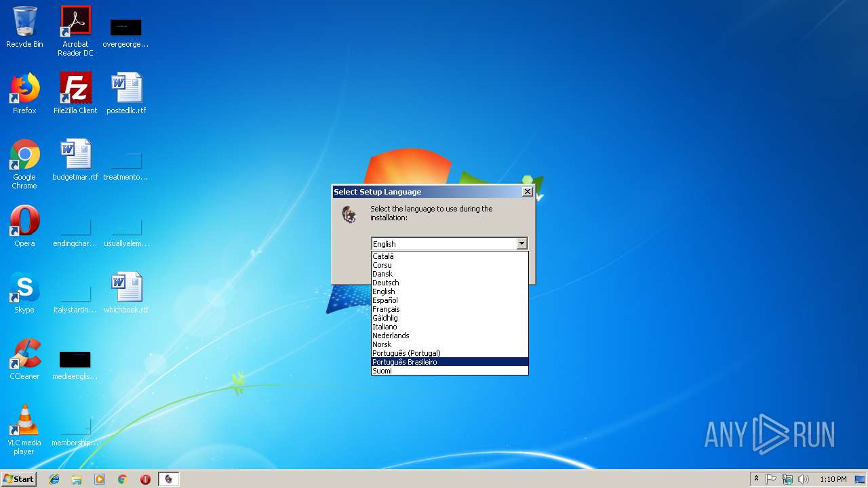Click the English language combo box field

pos(449,244)
